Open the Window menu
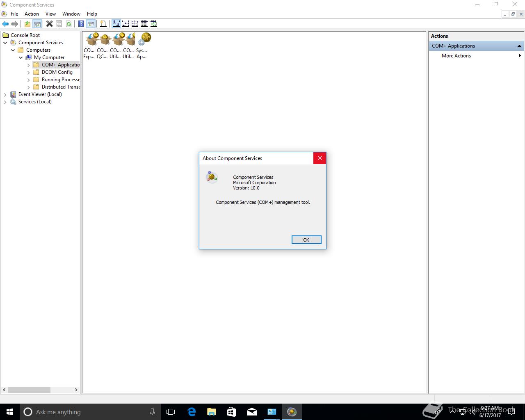This screenshot has width=525, height=420. click(x=71, y=14)
